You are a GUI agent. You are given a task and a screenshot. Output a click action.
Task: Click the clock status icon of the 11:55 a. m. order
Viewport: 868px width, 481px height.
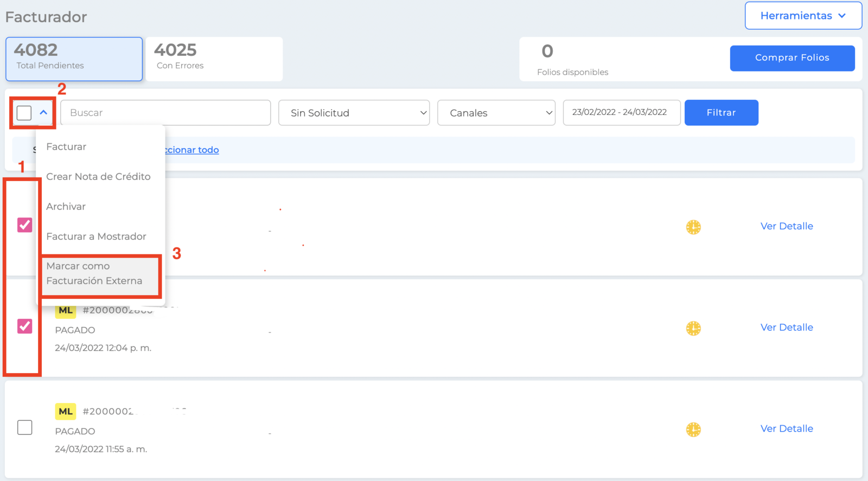693,429
